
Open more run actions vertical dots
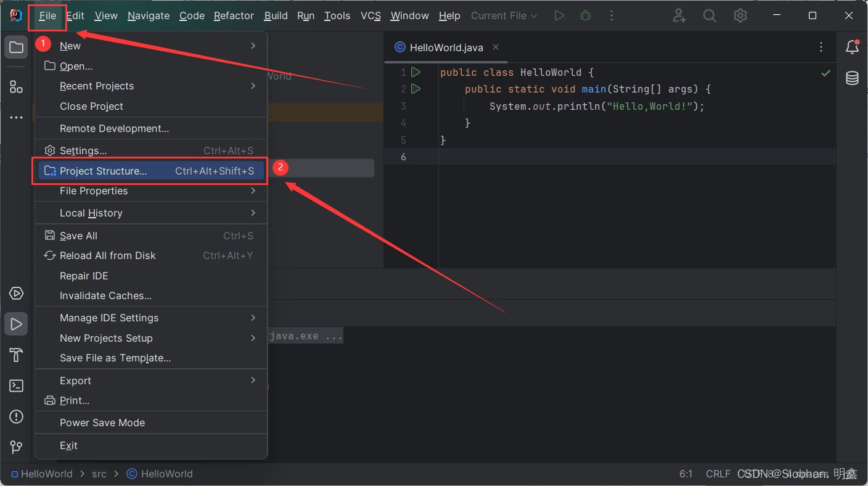coord(611,16)
